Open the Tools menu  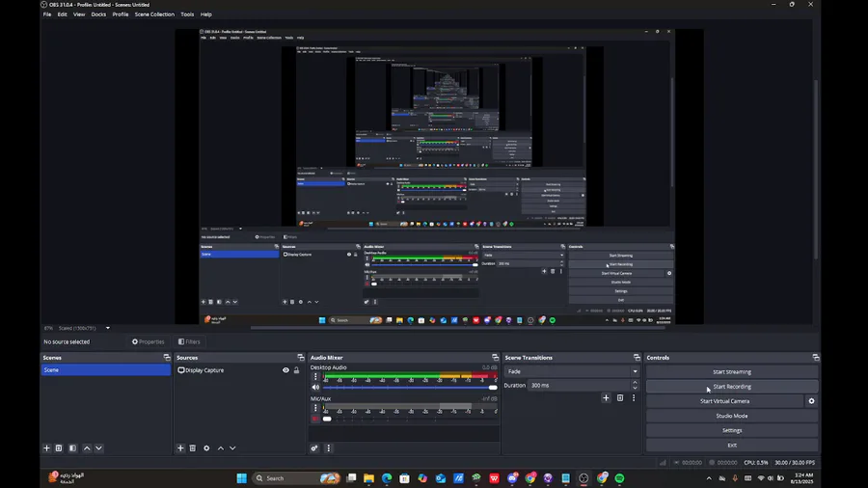click(x=187, y=14)
